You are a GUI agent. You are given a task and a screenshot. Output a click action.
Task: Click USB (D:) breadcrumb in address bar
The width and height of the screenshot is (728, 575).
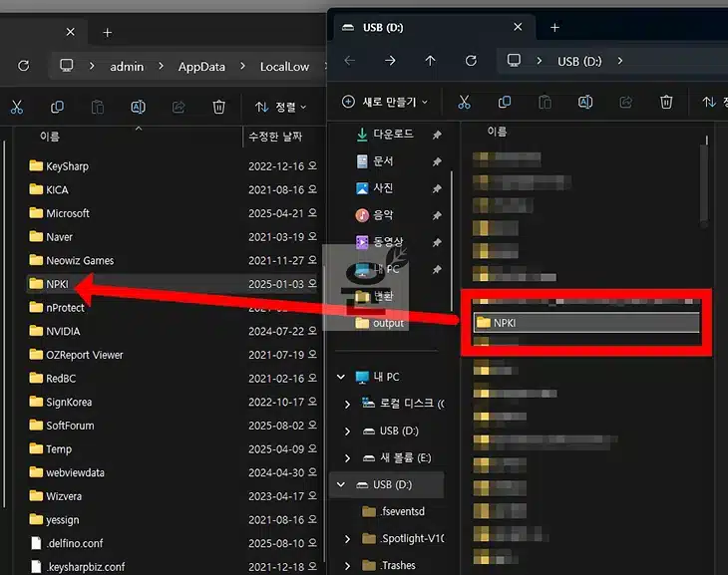pyautogui.click(x=579, y=61)
